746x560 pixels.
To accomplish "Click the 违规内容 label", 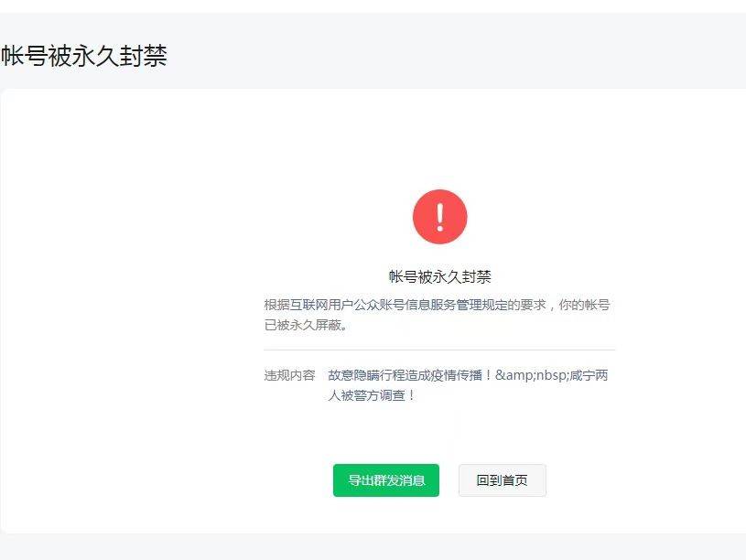I will (x=290, y=375).
